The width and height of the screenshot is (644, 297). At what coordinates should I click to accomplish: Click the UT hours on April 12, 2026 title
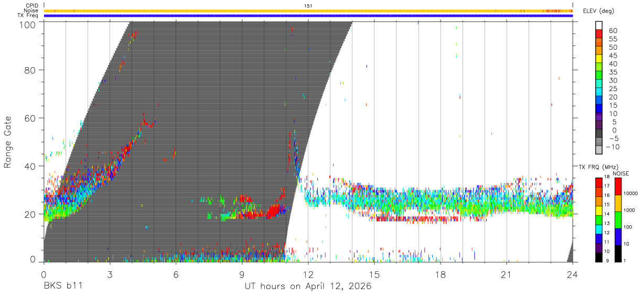[x=308, y=287]
